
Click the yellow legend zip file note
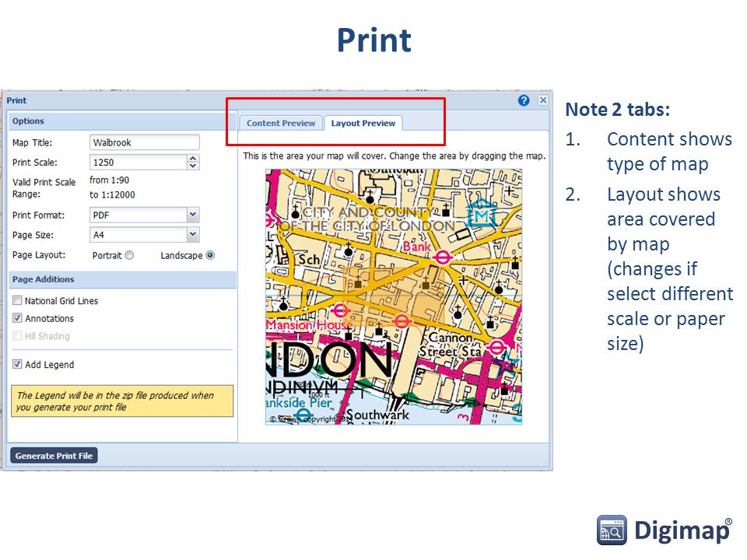pyautogui.click(x=122, y=401)
